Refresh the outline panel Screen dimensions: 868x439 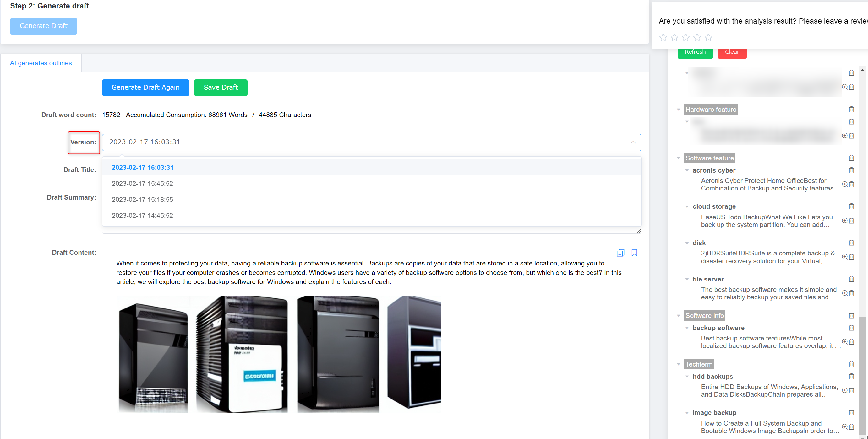point(695,52)
